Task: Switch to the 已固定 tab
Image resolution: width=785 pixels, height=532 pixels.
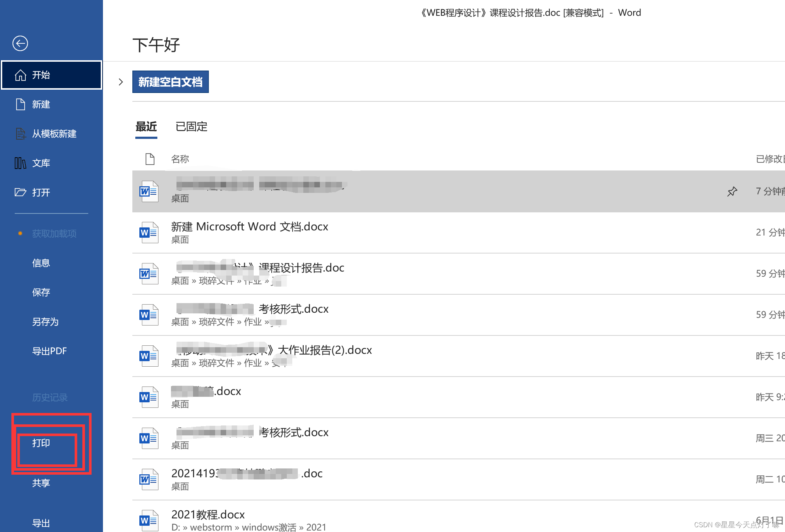Action: [x=192, y=127]
